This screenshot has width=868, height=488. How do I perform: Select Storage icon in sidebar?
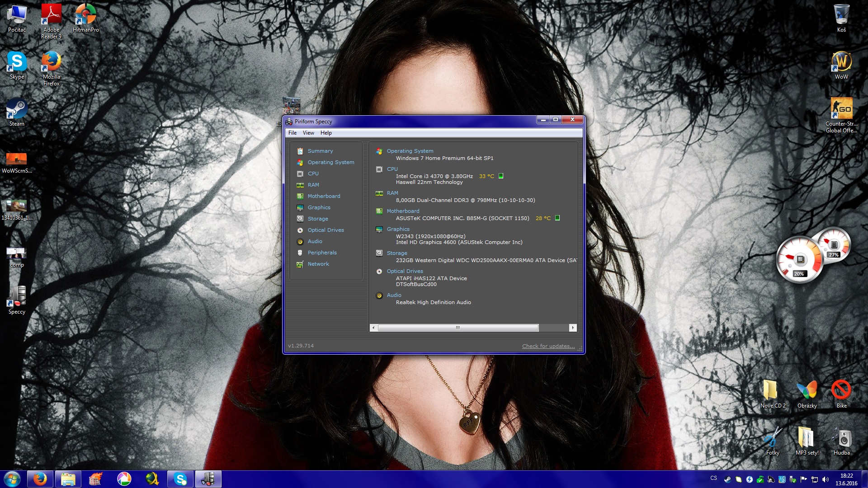coord(300,219)
